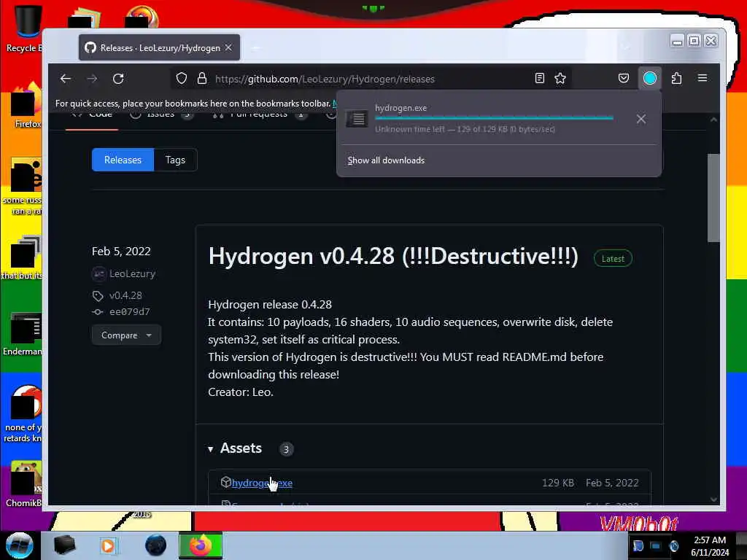Open the Firefox desktop shortcut
The height and width of the screenshot is (560, 747).
pos(26,105)
